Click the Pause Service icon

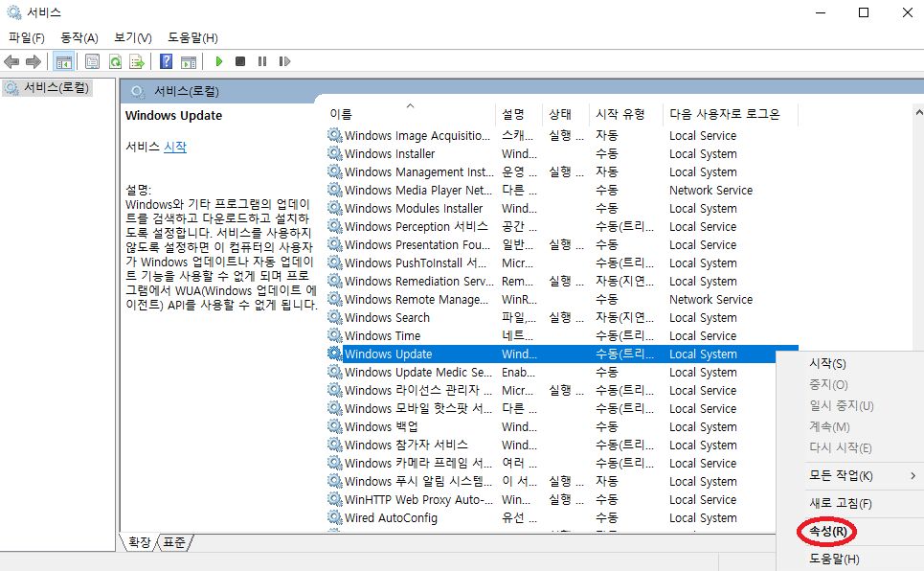point(262,61)
